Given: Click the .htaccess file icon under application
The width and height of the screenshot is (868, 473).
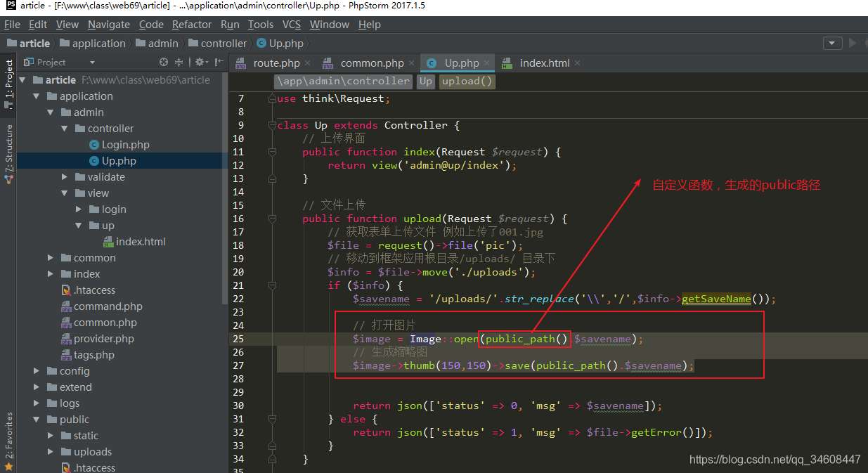Looking at the screenshot, I should [66, 290].
